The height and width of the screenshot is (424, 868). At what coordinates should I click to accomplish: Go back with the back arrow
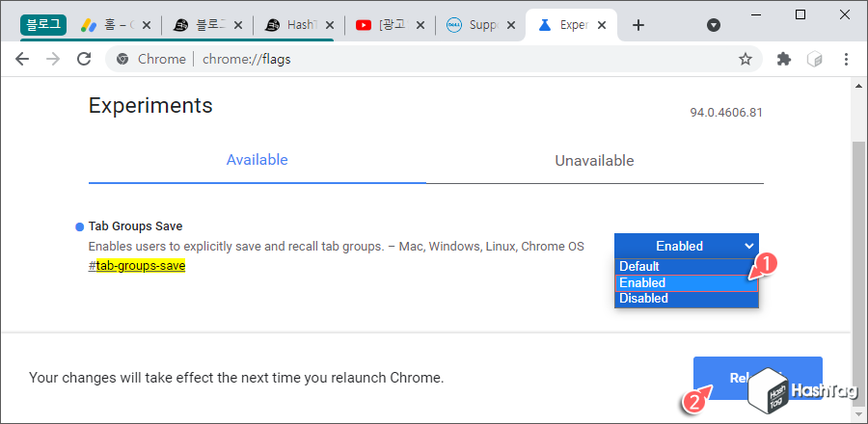22,59
